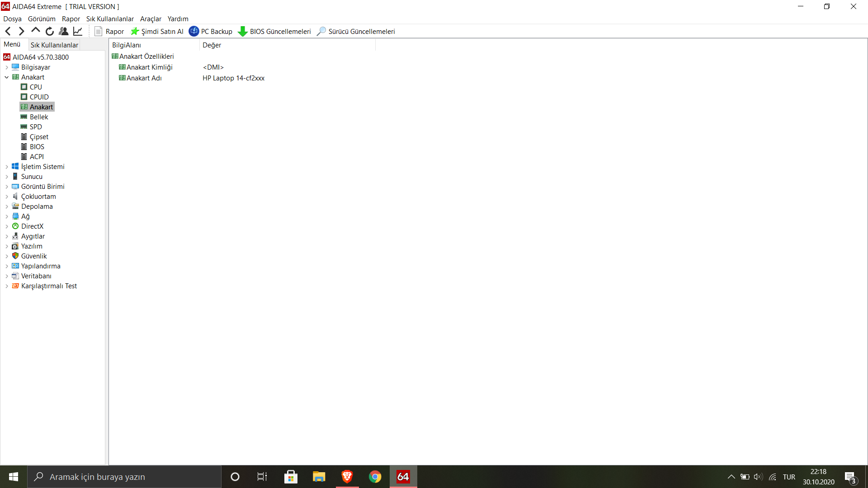Viewport: 868px width, 488px height.
Task: Expand the Depolama tree node
Action: pos(7,206)
